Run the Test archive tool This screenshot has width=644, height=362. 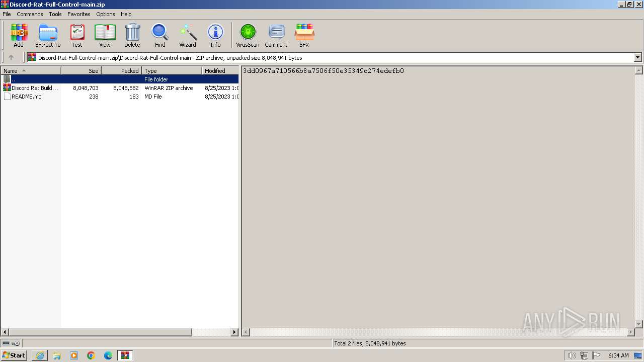tap(77, 35)
